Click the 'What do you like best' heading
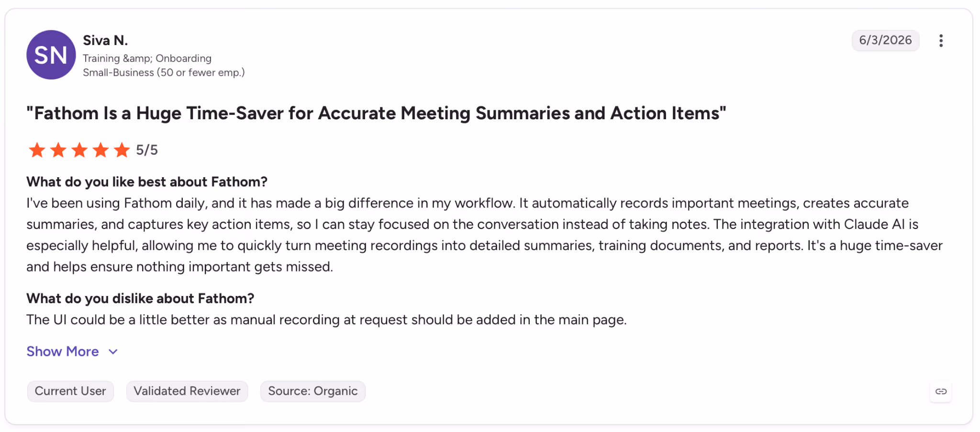Image resolution: width=980 pixels, height=432 pixels. pos(147,182)
